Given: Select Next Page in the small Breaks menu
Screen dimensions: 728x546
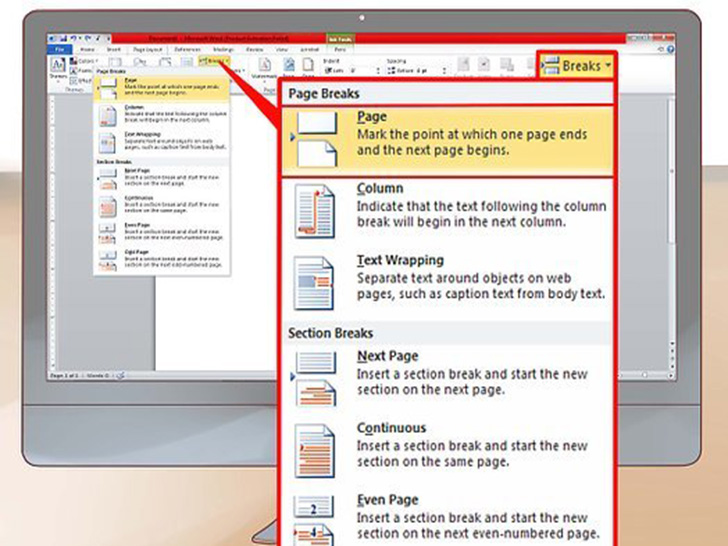Looking at the screenshot, I should 161,179.
